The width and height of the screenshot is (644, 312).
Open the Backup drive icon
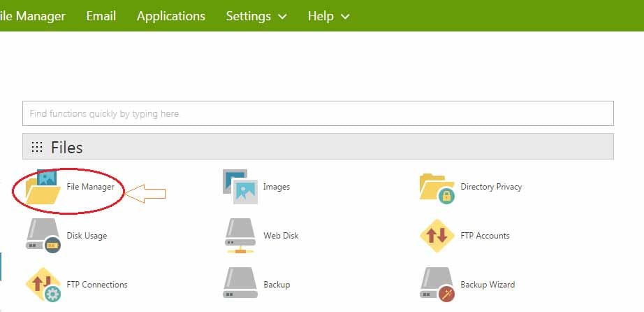point(240,284)
